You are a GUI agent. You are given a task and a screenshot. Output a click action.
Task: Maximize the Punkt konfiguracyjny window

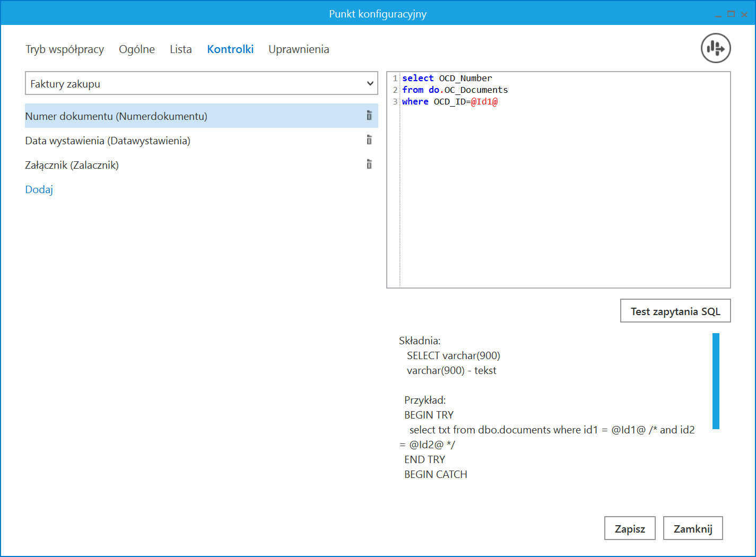[x=731, y=14]
